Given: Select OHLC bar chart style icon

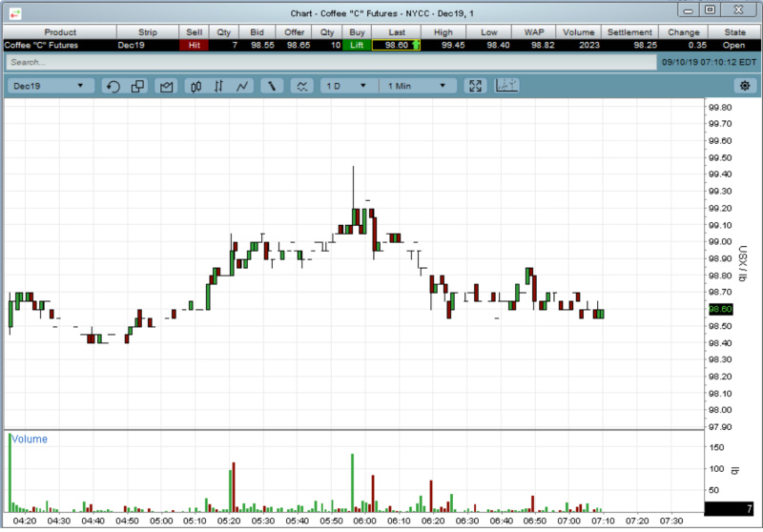Looking at the screenshot, I should coord(218,86).
